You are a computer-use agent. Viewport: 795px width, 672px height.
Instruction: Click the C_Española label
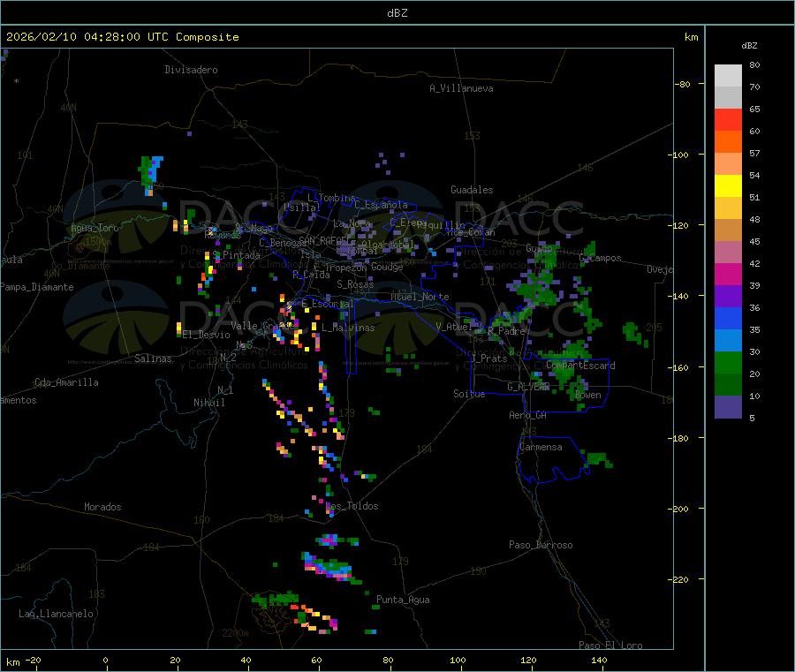(x=381, y=205)
